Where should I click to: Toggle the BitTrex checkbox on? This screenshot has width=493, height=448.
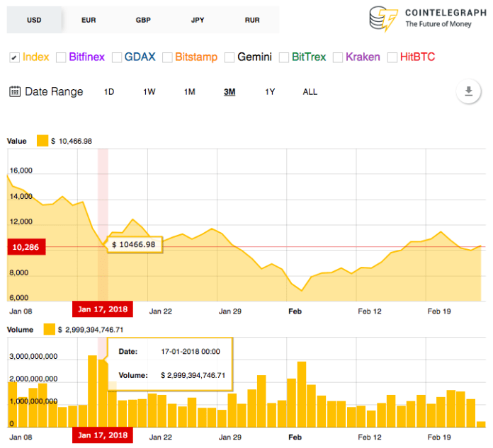(284, 57)
